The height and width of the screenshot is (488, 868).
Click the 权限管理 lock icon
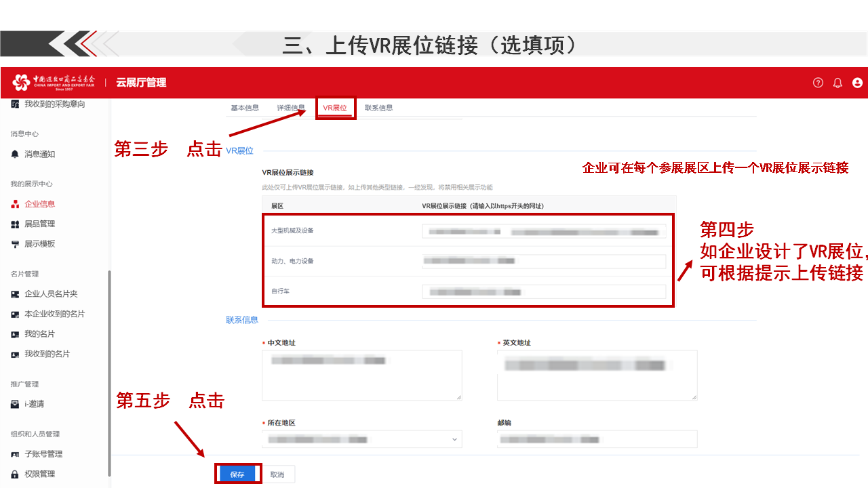(14, 473)
